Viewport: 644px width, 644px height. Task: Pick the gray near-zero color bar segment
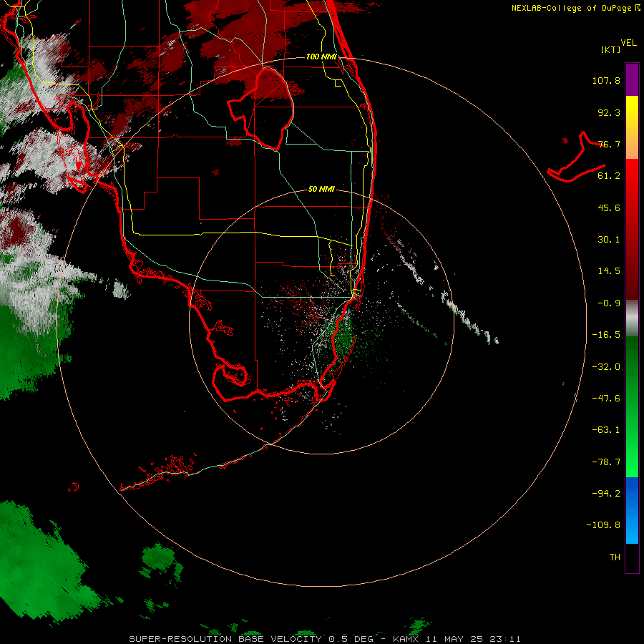pyautogui.click(x=632, y=318)
